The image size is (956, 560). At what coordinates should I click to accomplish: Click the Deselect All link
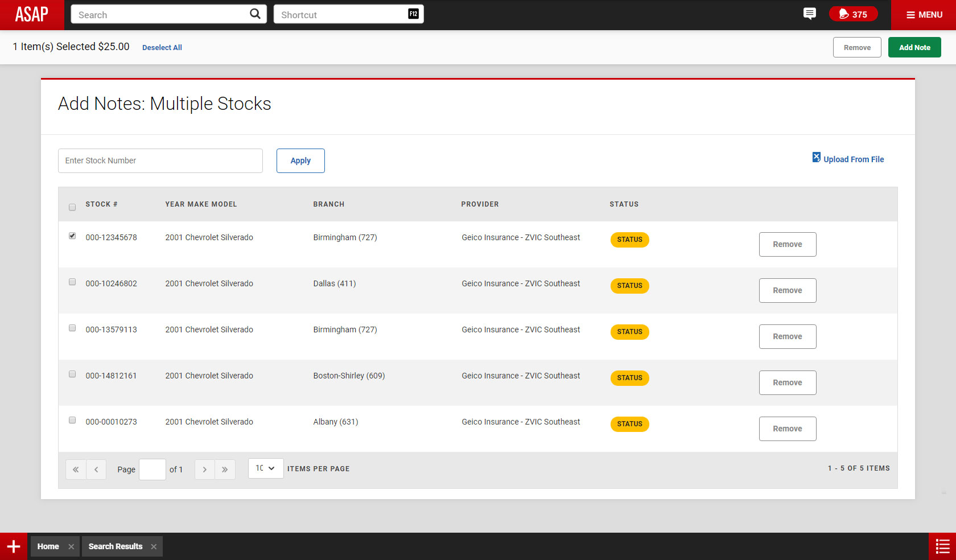pos(162,47)
